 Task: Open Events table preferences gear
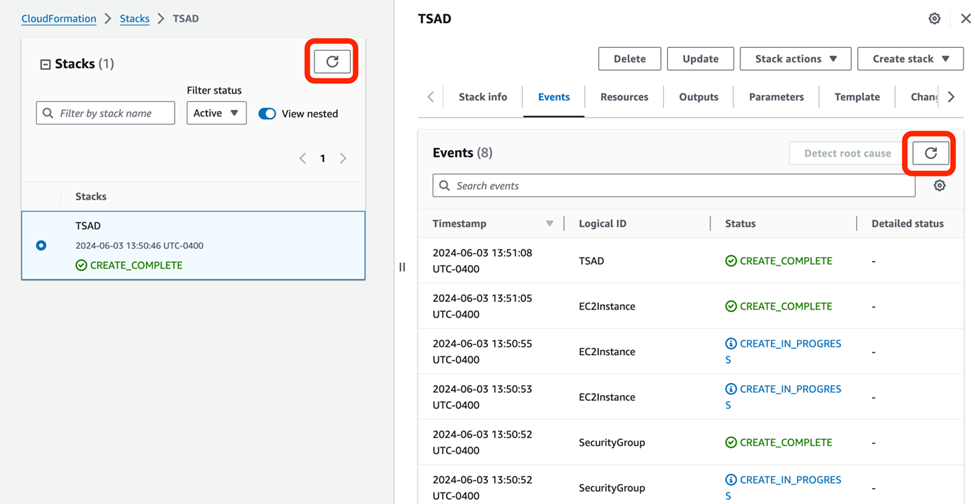[939, 186]
